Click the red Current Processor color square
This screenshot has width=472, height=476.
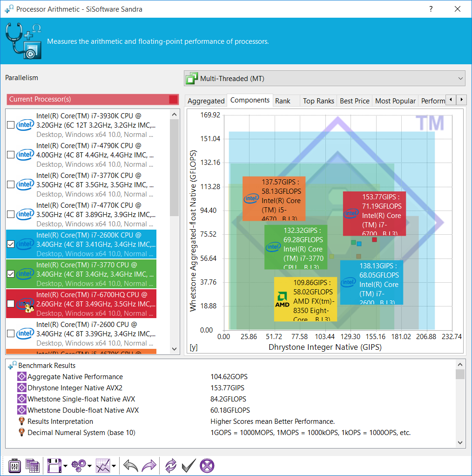tap(173, 99)
